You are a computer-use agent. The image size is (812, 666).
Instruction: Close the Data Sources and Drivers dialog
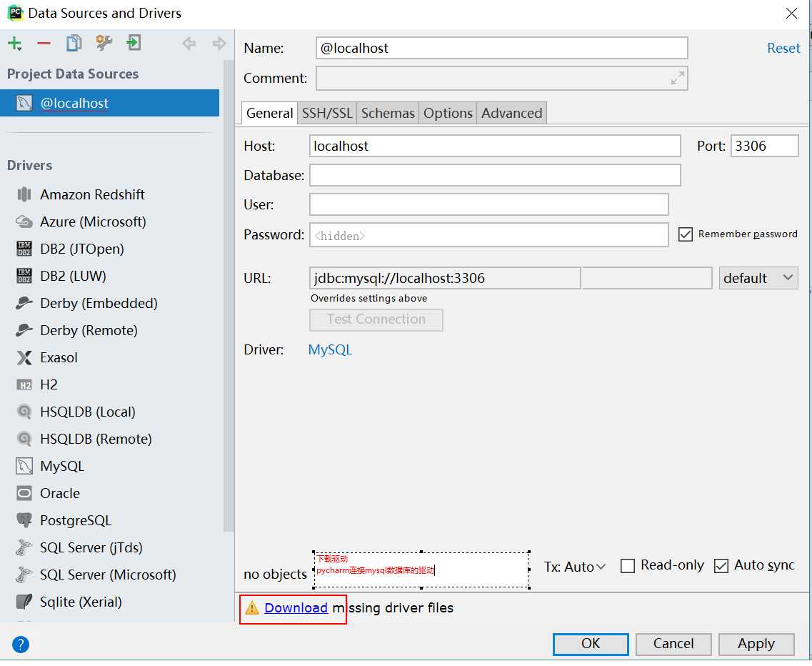click(791, 13)
